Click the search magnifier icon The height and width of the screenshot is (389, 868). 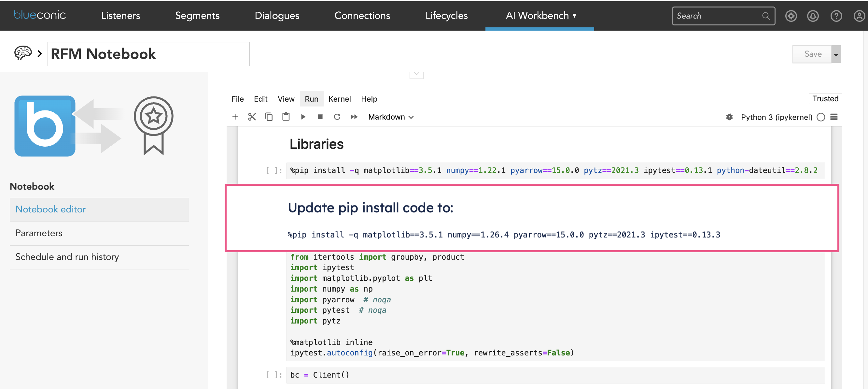point(765,16)
